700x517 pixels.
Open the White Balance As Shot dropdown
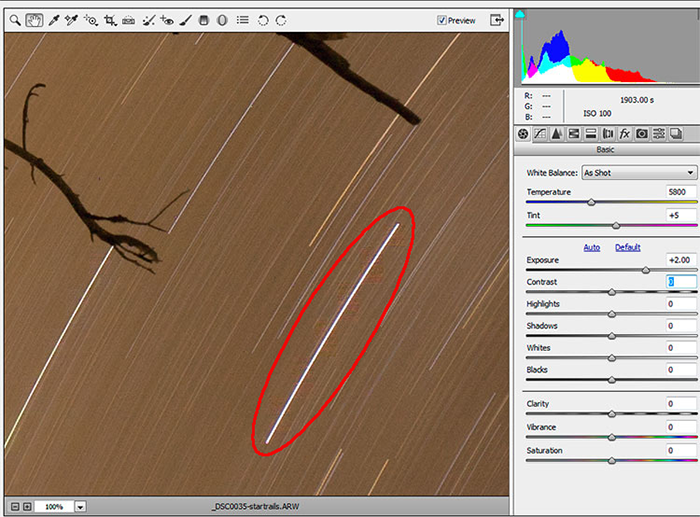pos(639,173)
